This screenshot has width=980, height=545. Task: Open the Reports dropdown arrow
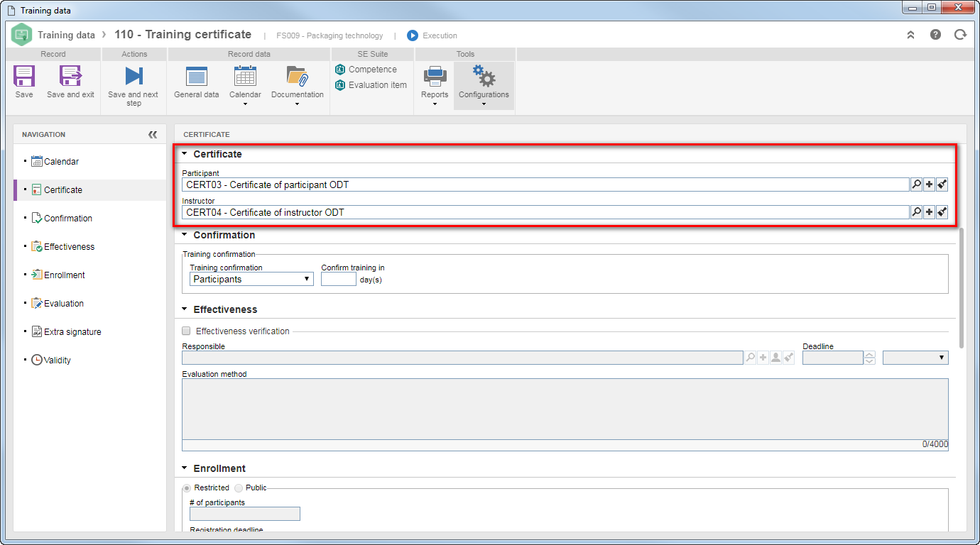(435, 104)
